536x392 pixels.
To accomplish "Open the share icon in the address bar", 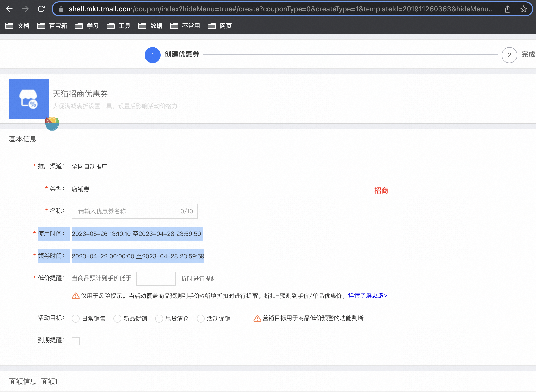I will click(x=508, y=9).
